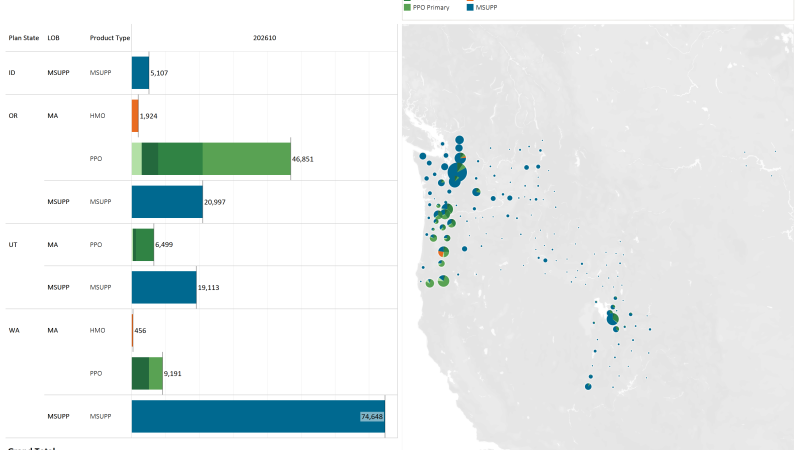Image resolution: width=800 pixels, height=450 pixels.
Task: Click the MSUPP LOB label in UT section
Action: click(x=58, y=287)
